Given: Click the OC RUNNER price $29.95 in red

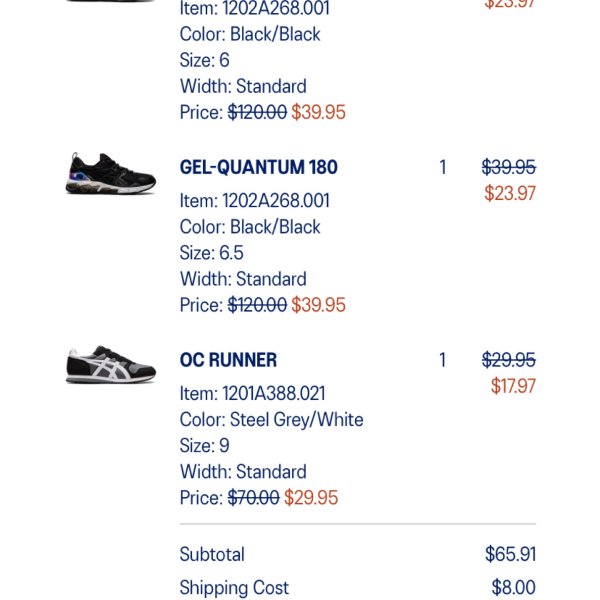Looking at the screenshot, I should click(311, 497).
